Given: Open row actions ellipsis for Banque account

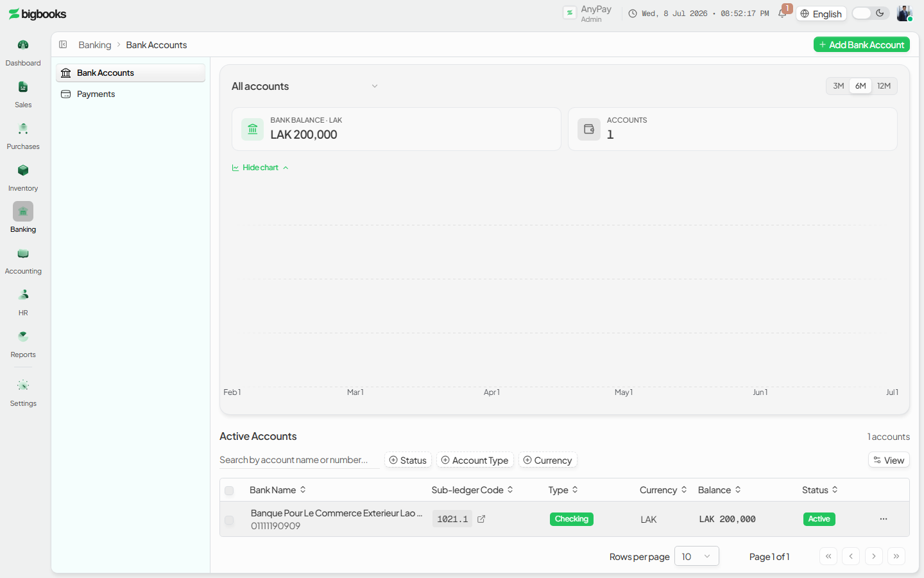Looking at the screenshot, I should pos(884,519).
